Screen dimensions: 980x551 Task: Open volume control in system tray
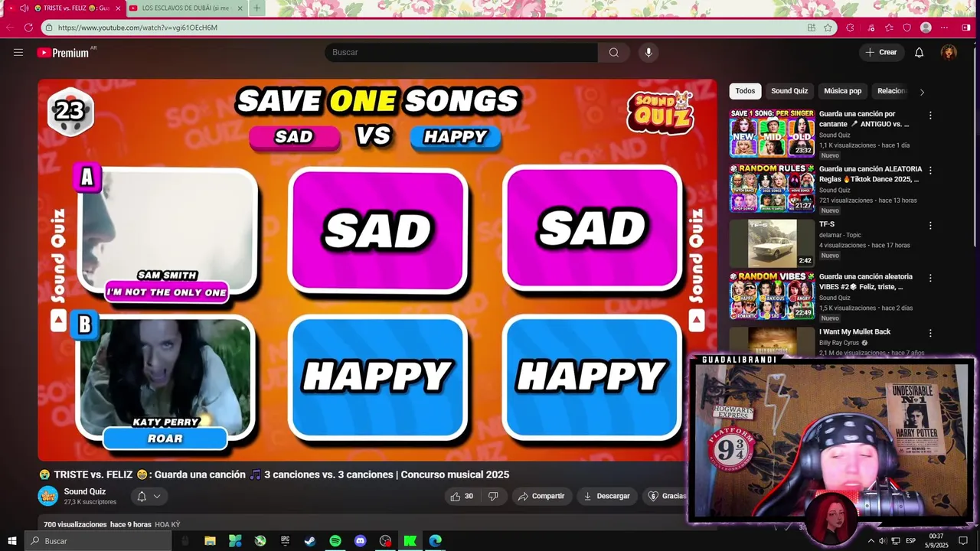[882, 540]
